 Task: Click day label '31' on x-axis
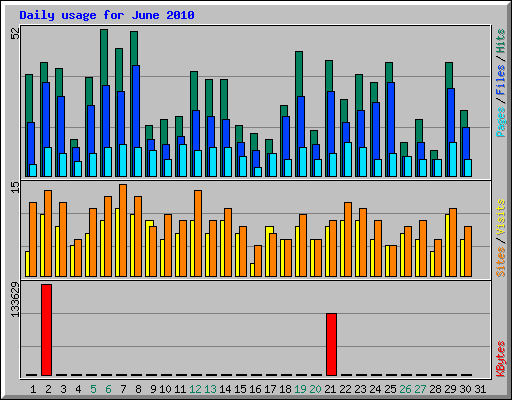[x=480, y=389]
